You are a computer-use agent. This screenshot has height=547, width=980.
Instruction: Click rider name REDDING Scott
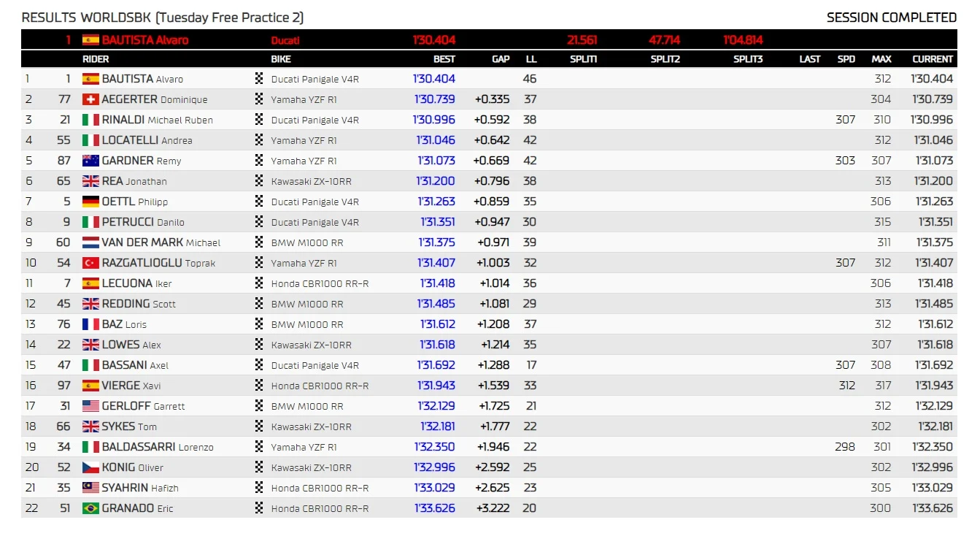point(139,304)
